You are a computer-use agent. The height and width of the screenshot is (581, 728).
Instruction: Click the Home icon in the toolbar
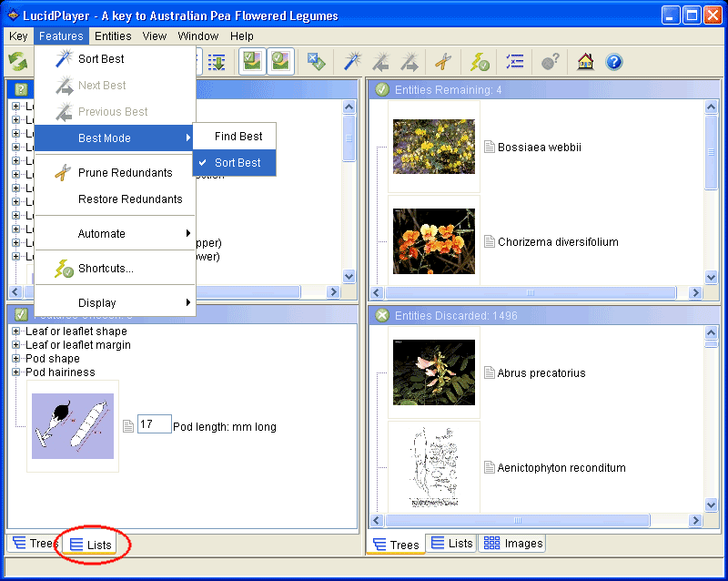pos(585,61)
